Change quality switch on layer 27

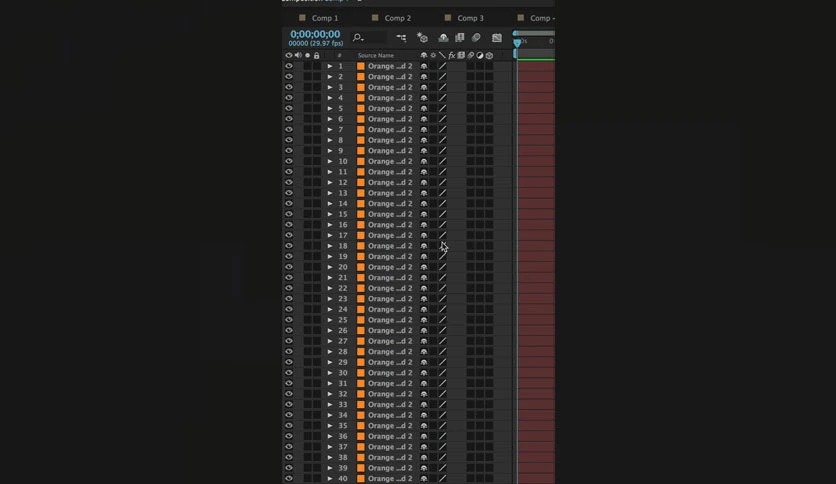click(443, 341)
